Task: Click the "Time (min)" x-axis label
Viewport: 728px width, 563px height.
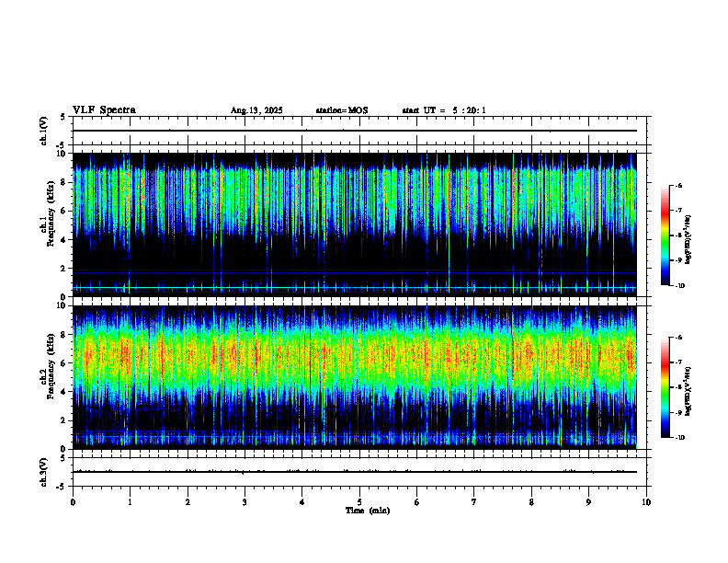Action: coord(368,511)
